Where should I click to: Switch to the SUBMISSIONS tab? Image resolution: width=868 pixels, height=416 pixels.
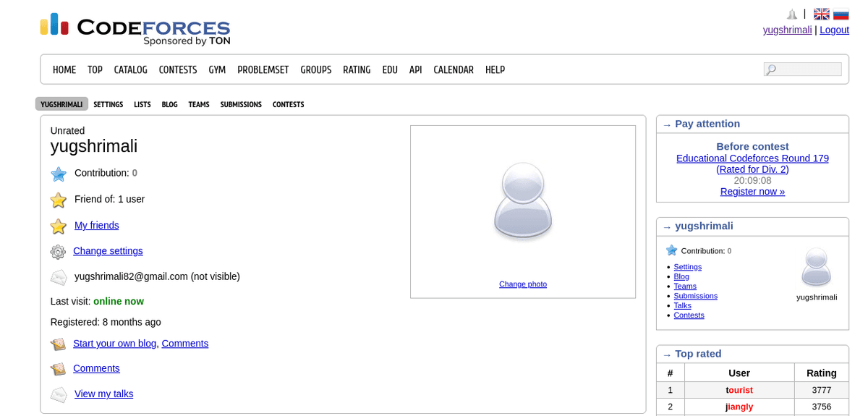pyautogui.click(x=241, y=104)
